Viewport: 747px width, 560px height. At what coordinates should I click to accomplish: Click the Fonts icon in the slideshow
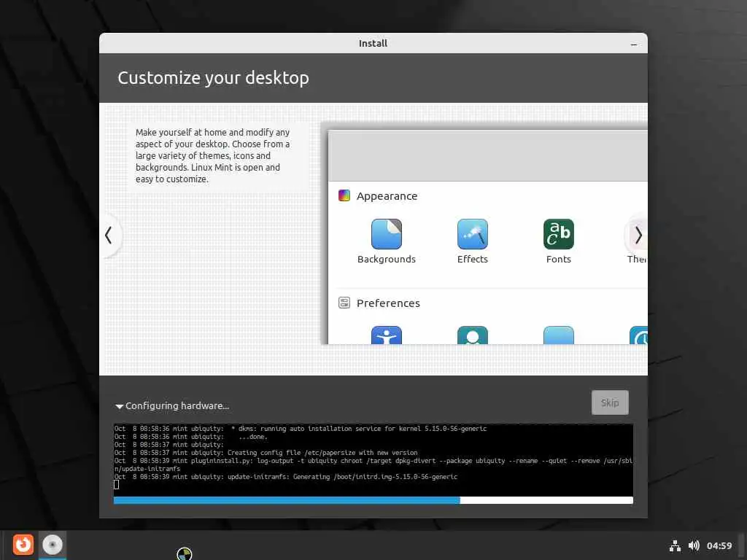[558, 234]
